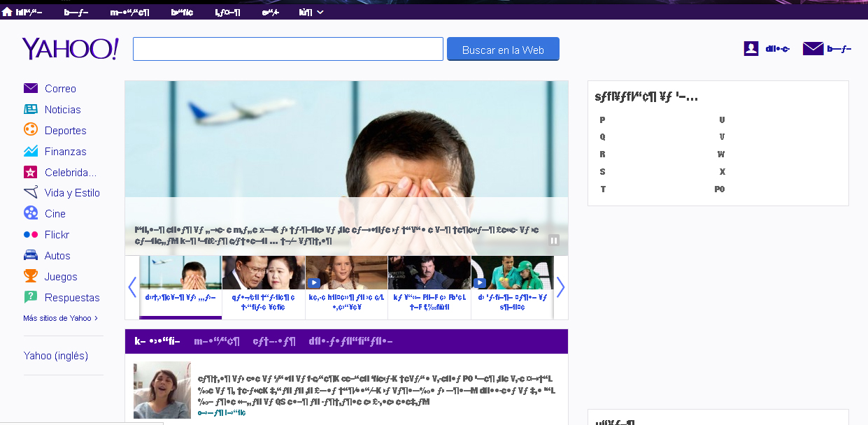Select the thumbnail of the young girl

tap(346, 273)
